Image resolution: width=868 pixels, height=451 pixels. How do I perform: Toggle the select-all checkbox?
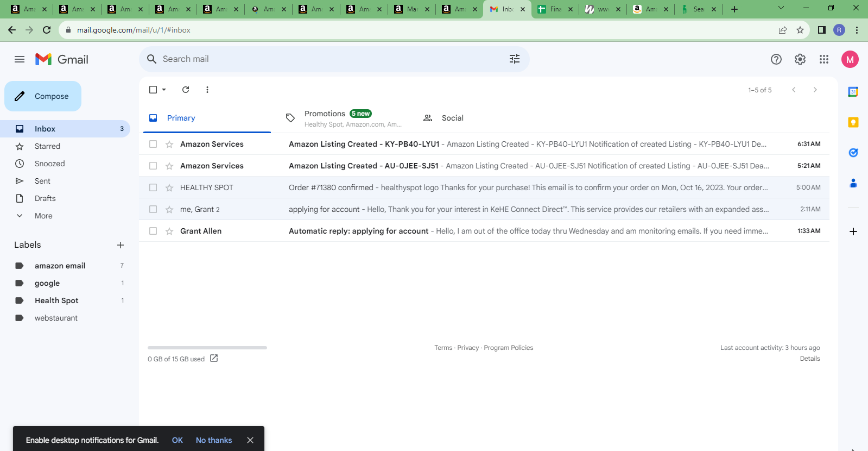[153, 90]
